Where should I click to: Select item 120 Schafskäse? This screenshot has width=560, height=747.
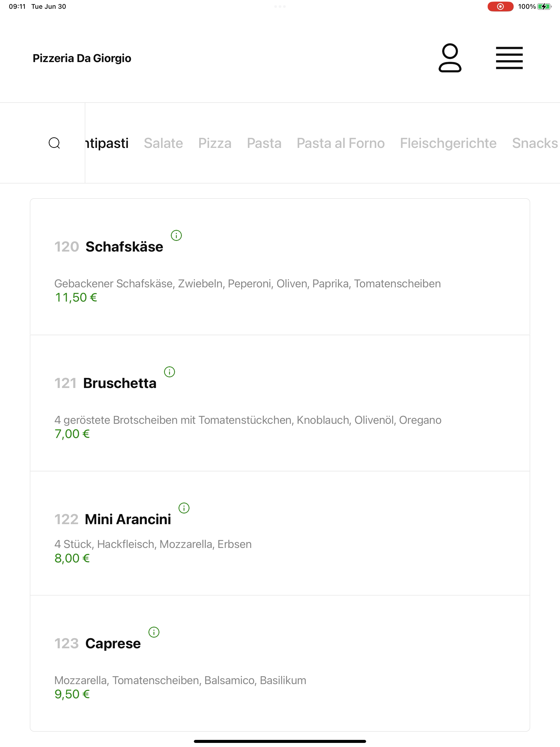(x=280, y=267)
